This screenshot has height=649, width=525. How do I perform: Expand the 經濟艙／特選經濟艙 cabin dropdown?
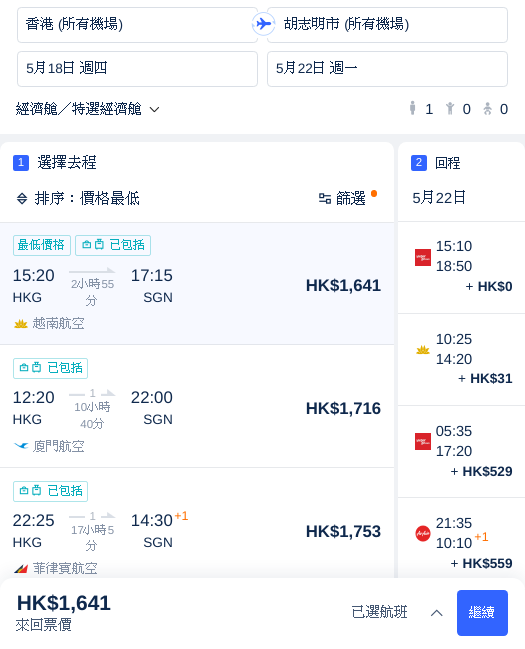tap(87, 109)
